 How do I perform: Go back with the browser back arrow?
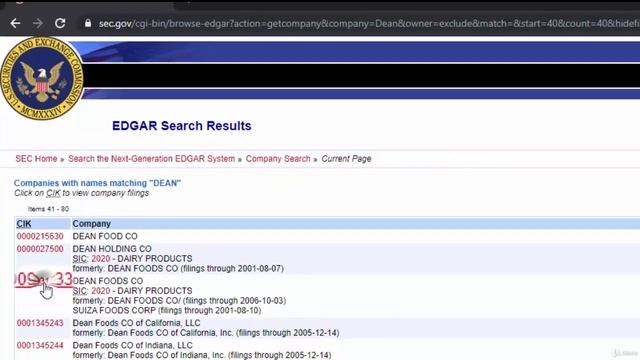tap(16, 23)
